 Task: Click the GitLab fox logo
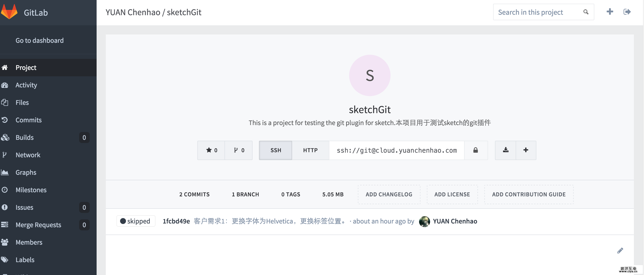[9, 12]
